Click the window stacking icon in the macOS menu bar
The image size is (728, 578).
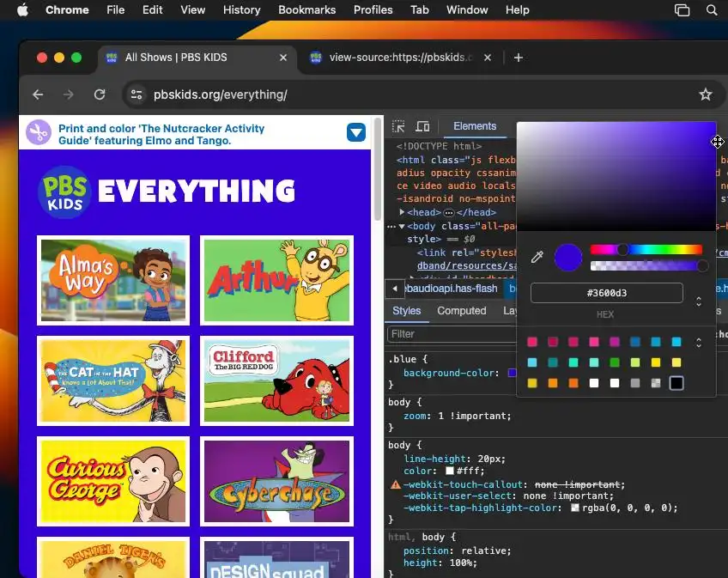tap(682, 9)
